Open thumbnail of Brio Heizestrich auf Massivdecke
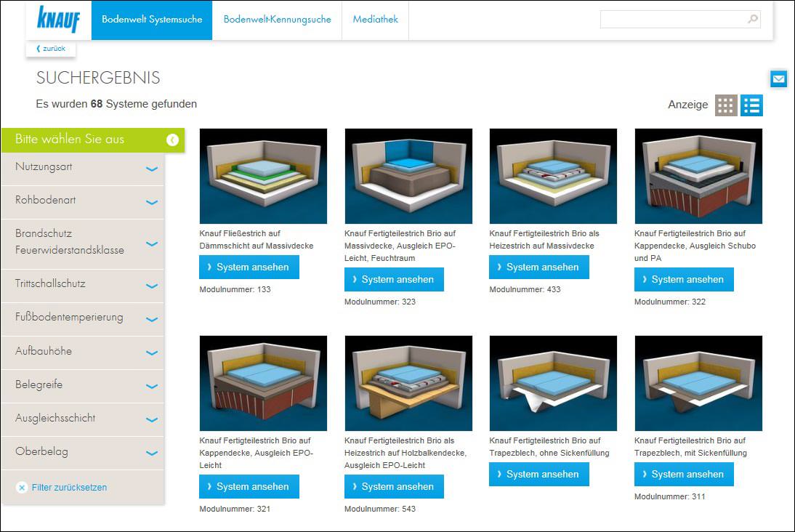 [553, 176]
